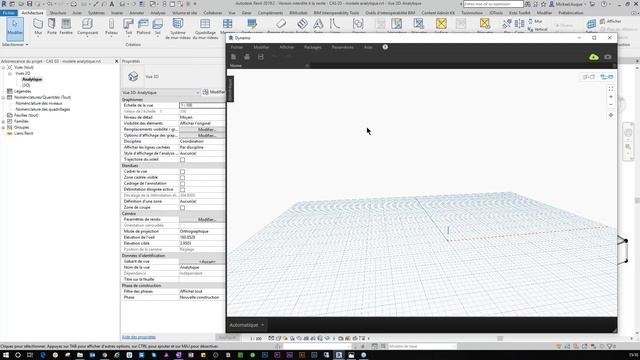Expand the Familles tree node
The height and width of the screenshot is (360, 640).
pos(3,122)
